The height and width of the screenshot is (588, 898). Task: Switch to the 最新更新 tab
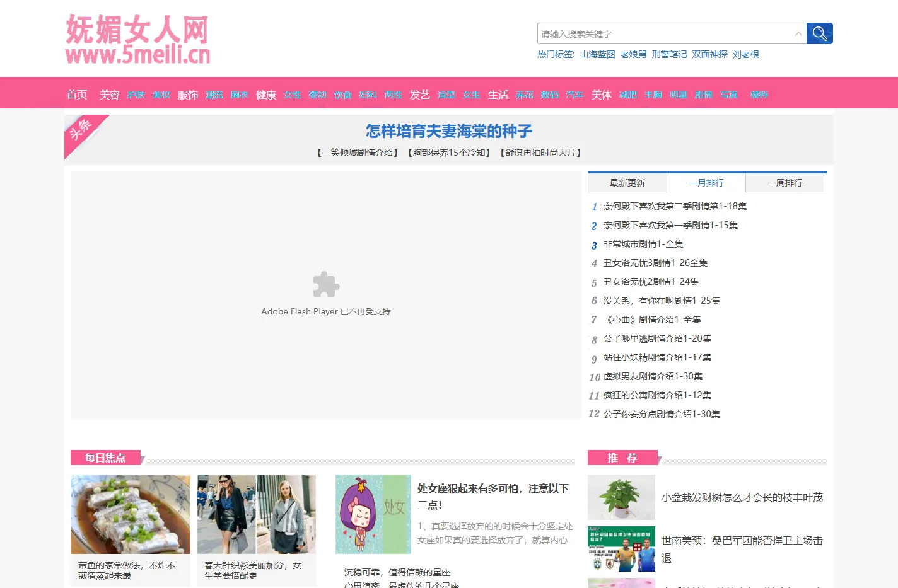coord(627,183)
